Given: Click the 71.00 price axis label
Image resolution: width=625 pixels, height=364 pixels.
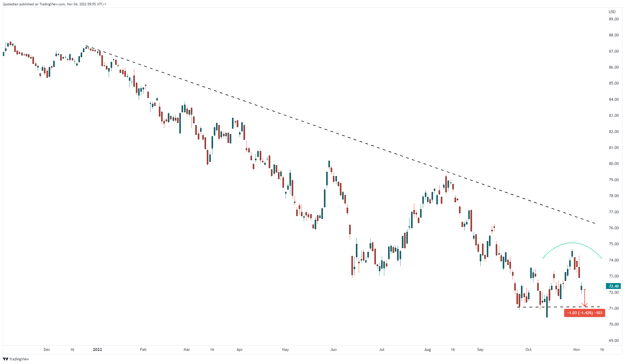Looking at the screenshot, I should pyautogui.click(x=614, y=308).
